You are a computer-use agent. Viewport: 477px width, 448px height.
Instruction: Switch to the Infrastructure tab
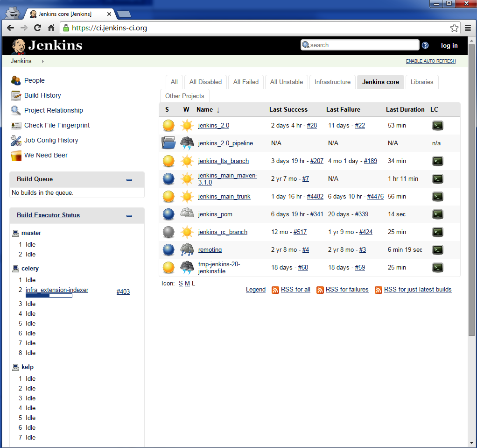(332, 82)
